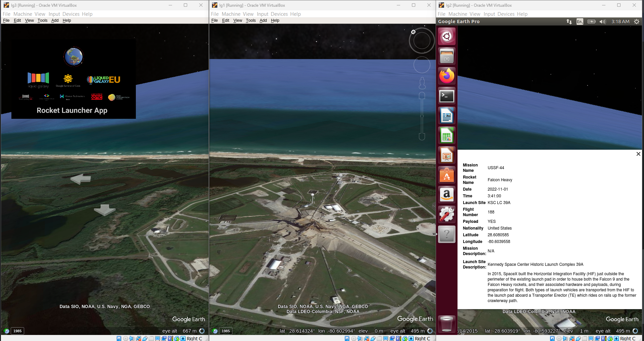
Task: Click the USSF-44 mission name value
Action: coord(496,168)
